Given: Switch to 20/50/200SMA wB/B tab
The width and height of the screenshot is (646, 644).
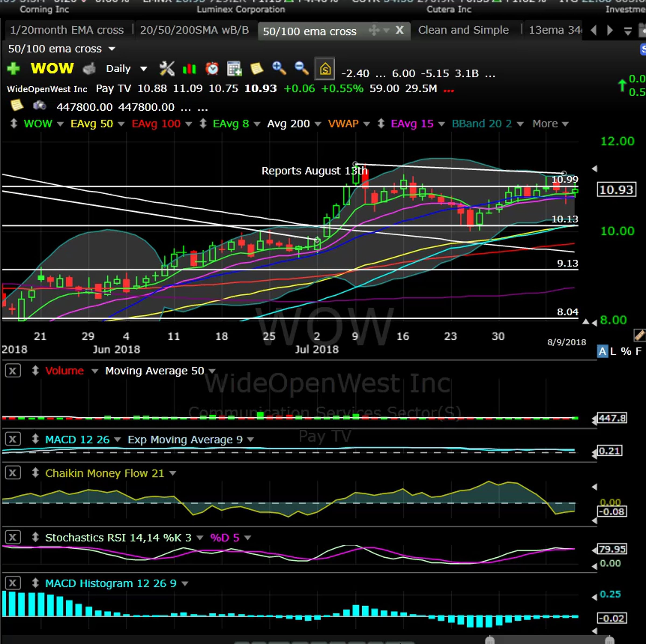Looking at the screenshot, I should [195, 30].
